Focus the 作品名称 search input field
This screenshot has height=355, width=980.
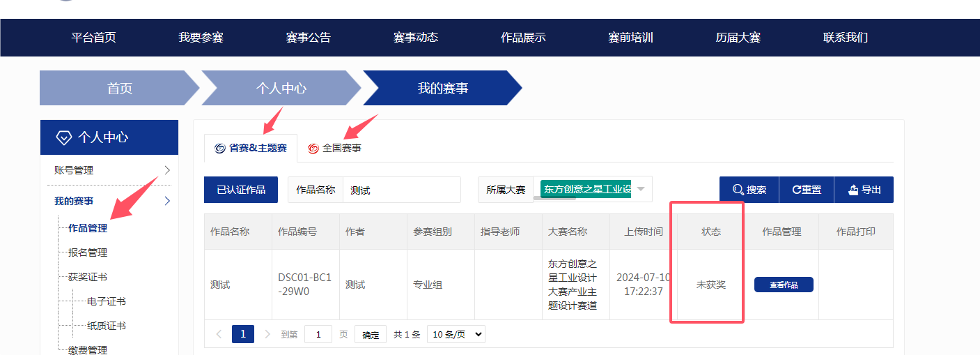402,190
